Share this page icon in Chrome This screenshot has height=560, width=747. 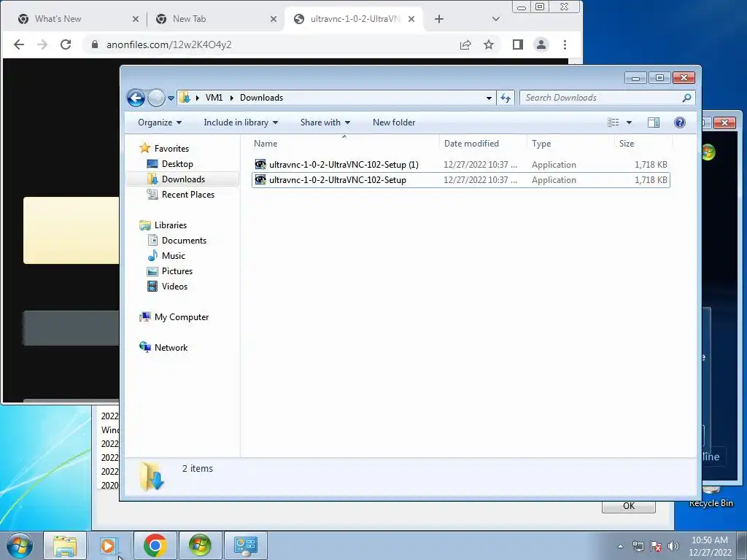pyautogui.click(x=465, y=44)
